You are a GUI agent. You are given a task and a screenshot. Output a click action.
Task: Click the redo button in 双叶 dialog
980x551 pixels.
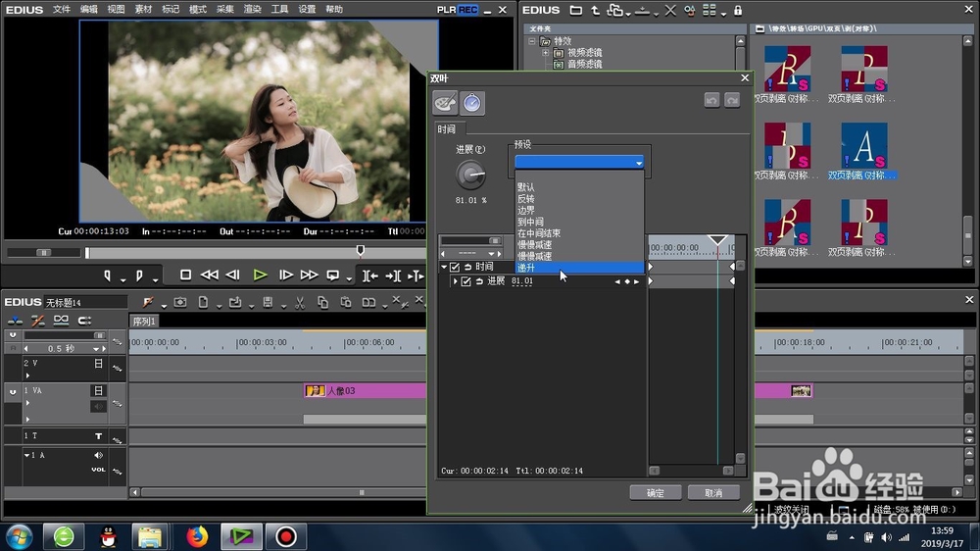coord(732,100)
